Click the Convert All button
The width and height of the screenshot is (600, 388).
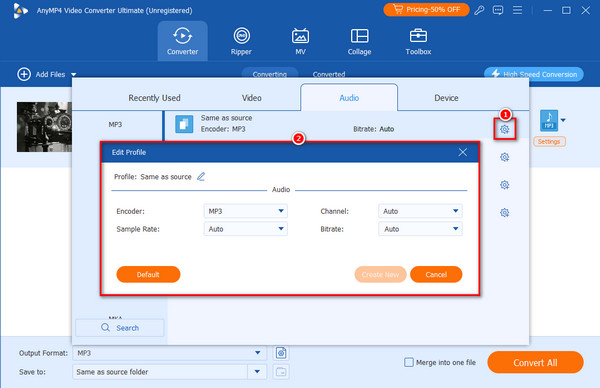pos(535,362)
